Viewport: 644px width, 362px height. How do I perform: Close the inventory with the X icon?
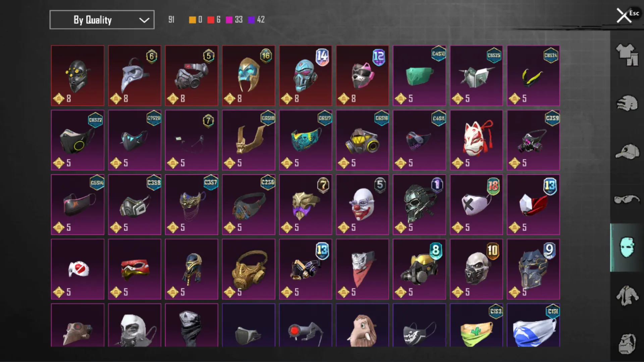click(x=624, y=15)
